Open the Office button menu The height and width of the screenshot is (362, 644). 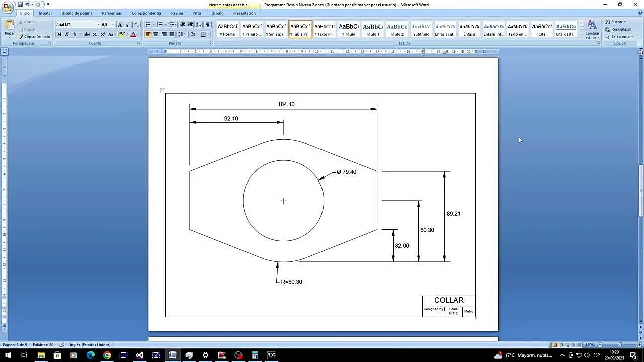tap(7, 7)
